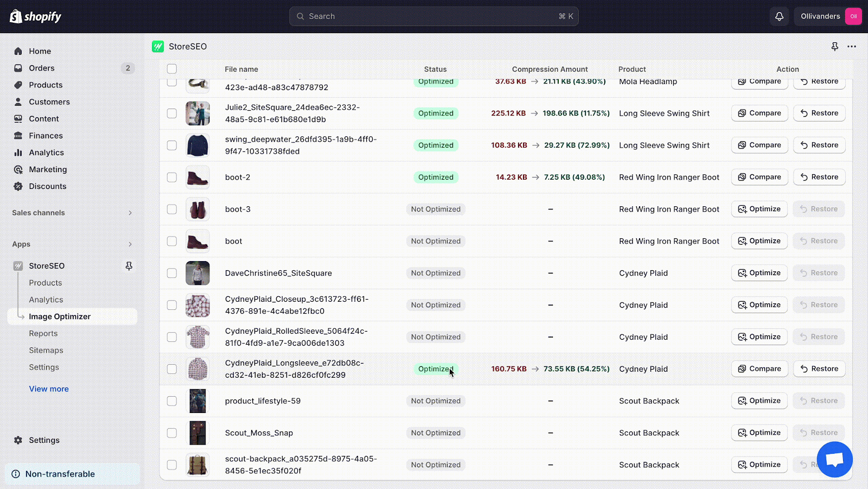Click the StoreSEO icon in Apps list

click(18, 266)
